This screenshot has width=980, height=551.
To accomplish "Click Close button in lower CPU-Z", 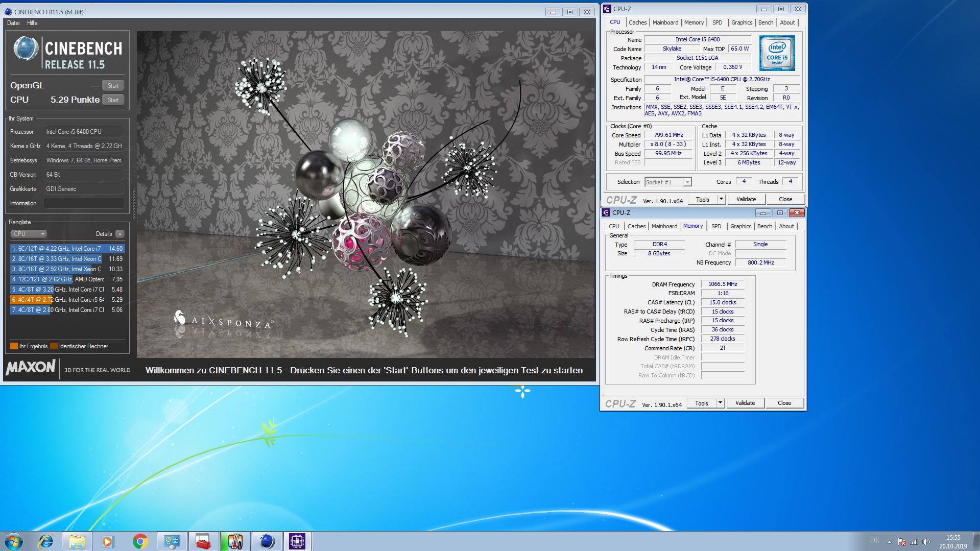I will coord(784,403).
